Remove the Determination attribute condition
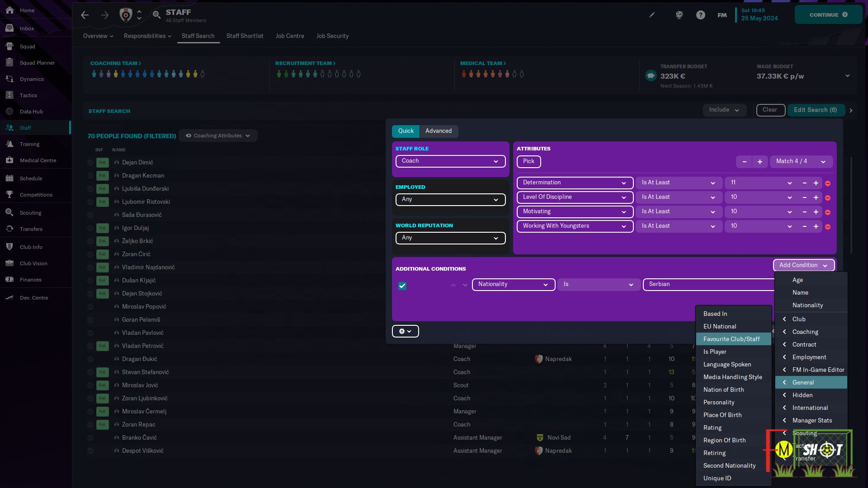The image size is (868, 488). click(828, 183)
